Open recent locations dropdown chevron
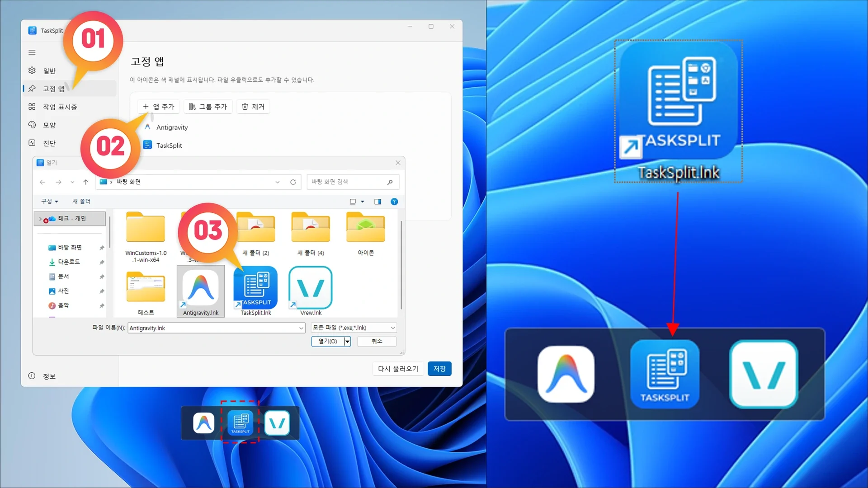This screenshot has width=868, height=488. point(72,182)
